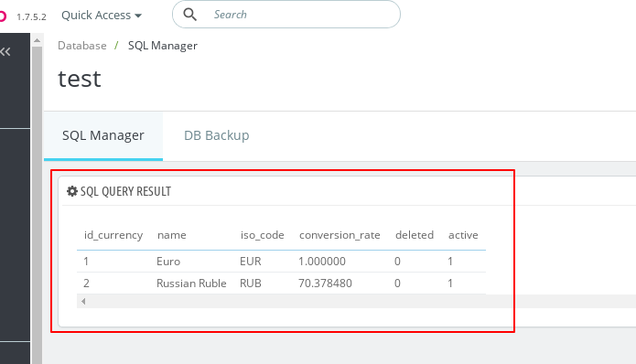Select the SQL Manager tab

(103, 135)
